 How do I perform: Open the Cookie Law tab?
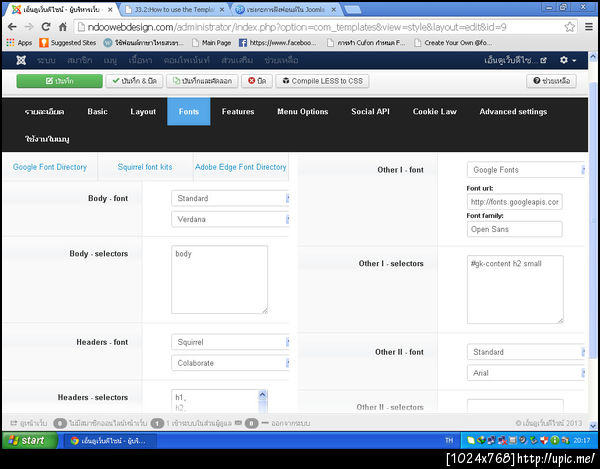click(435, 112)
